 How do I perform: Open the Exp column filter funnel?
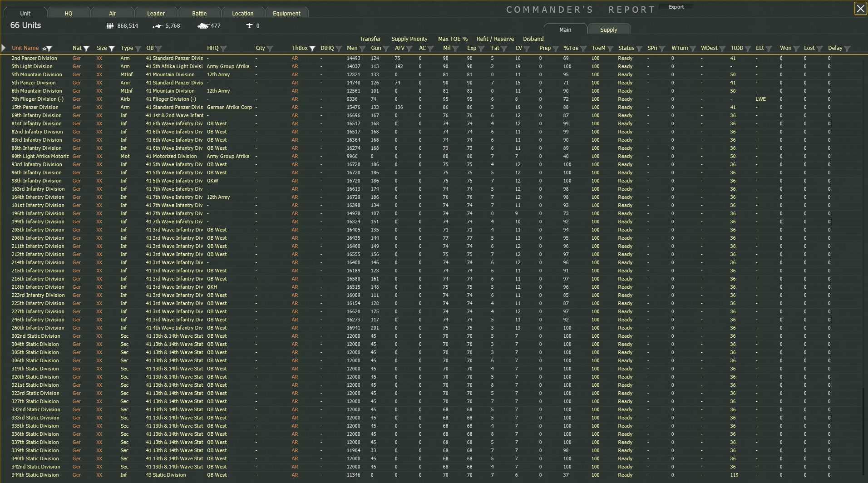481,49
